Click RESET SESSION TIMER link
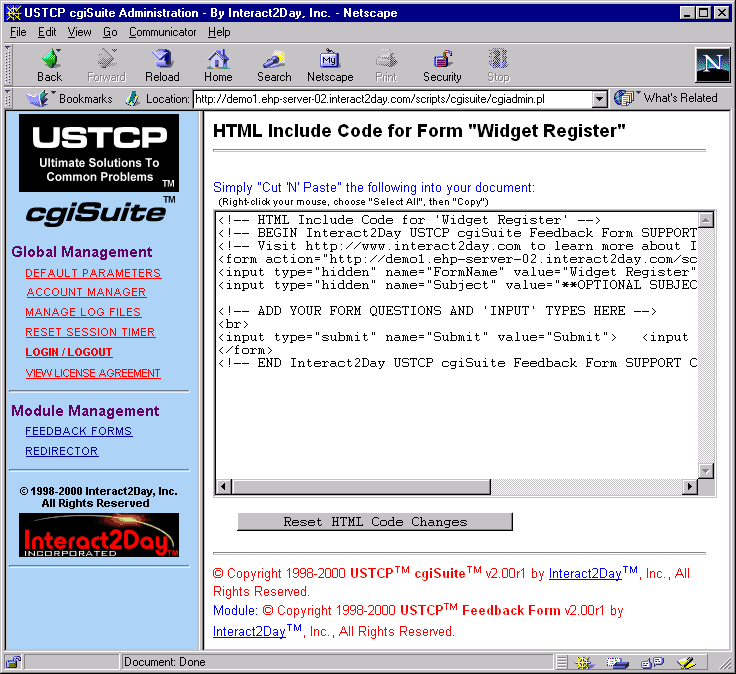 (x=90, y=332)
